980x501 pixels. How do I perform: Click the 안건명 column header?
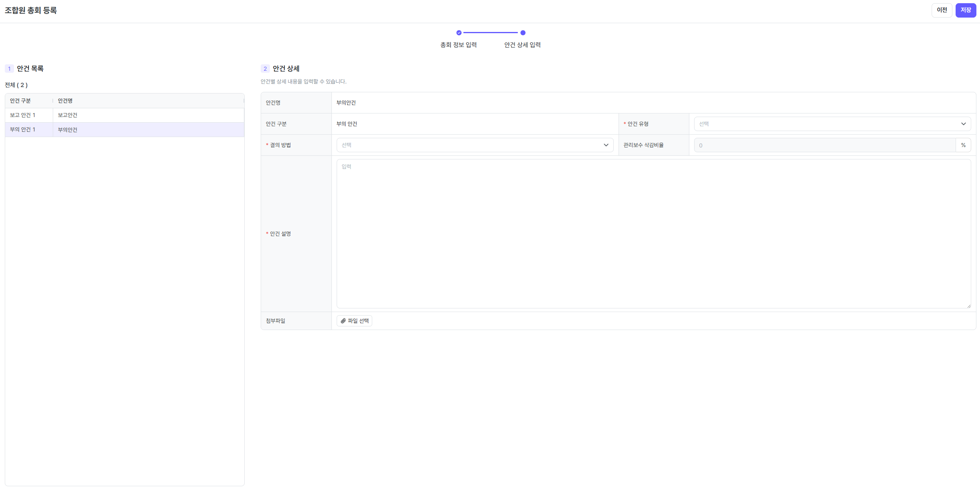[x=65, y=101]
